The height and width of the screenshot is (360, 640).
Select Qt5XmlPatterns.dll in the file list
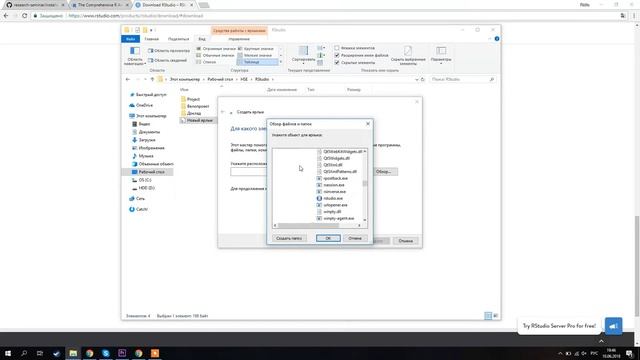coord(337,171)
